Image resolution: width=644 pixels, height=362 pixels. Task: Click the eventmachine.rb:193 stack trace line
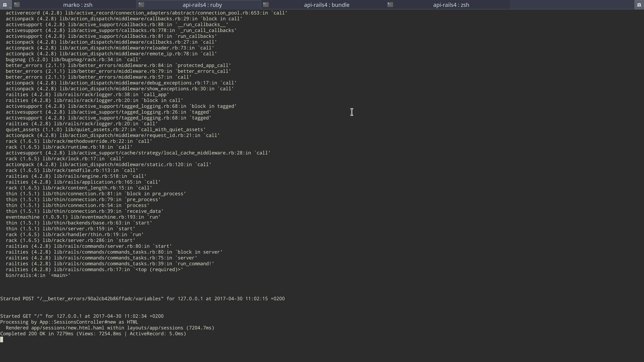coord(83,217)
